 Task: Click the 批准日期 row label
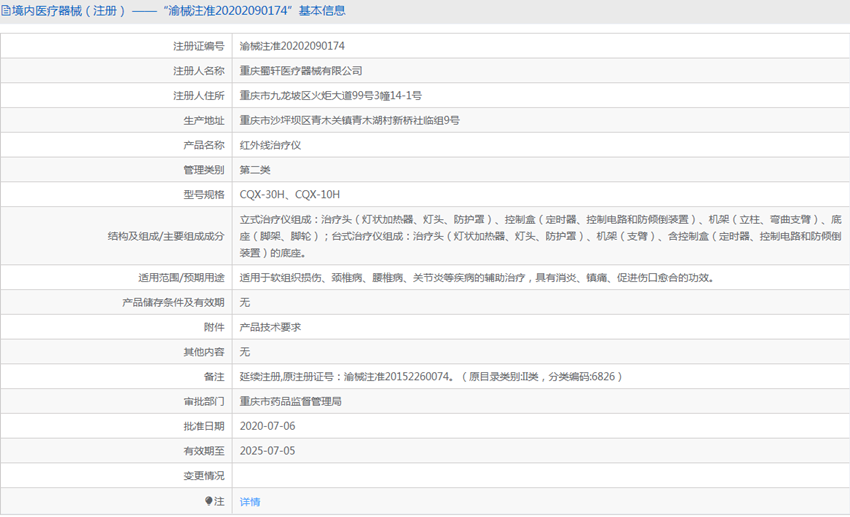point(204,426)
